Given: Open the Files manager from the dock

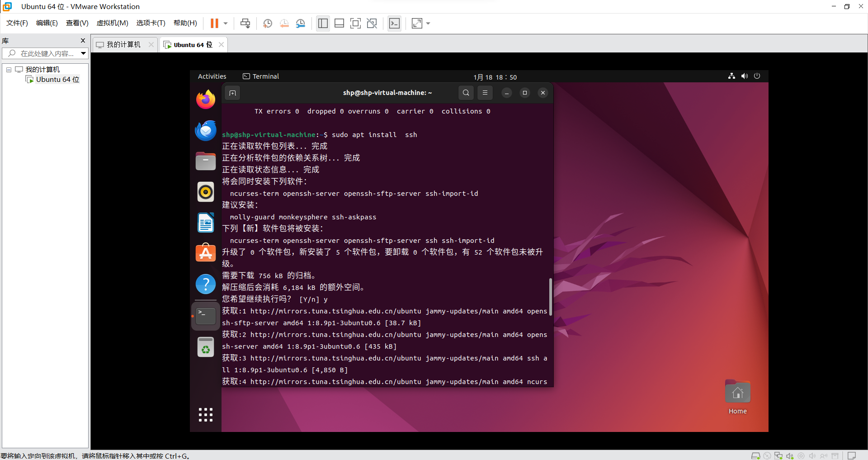Looking at the screenshot, I should 206,161.
